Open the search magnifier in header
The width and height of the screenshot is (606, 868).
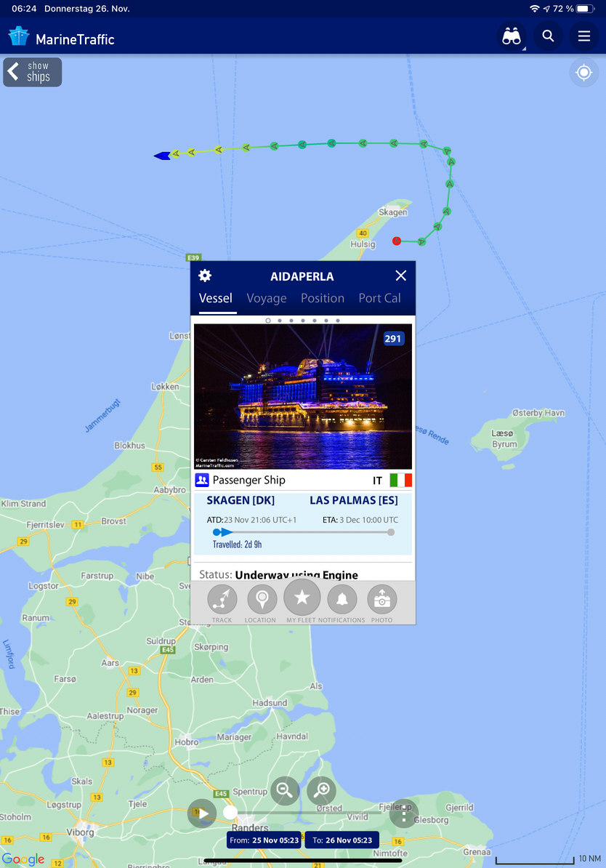(548, 36)
